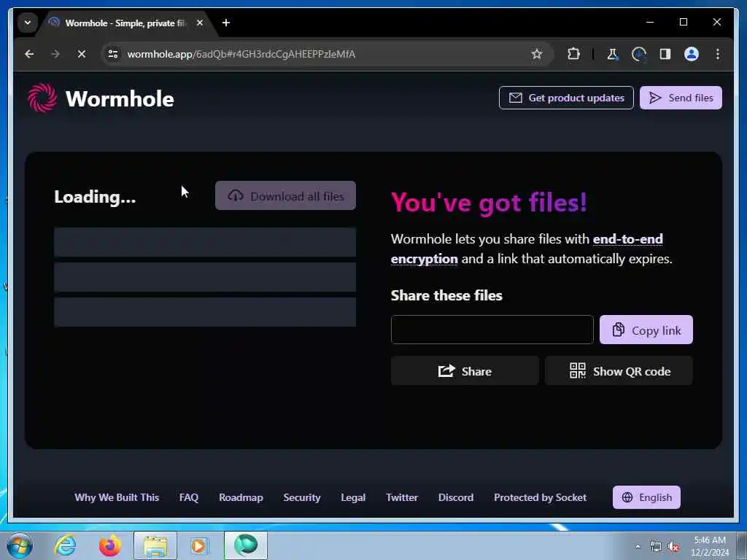Open Protected by Socket link
This screenshot has width=747, height=560.
click(540, 497)
